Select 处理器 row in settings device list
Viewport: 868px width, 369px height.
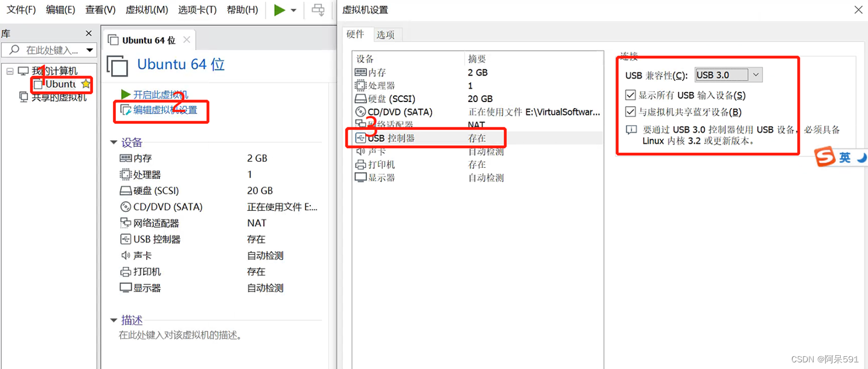(477, 86)
